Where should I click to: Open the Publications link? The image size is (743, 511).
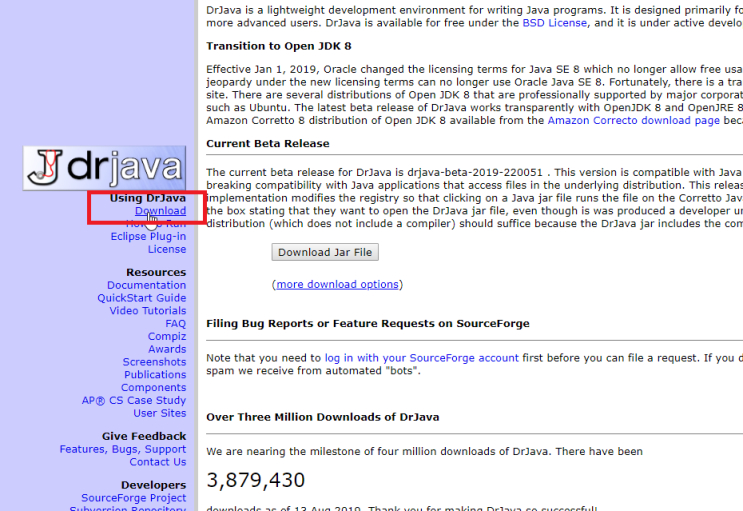click(155, 375)
